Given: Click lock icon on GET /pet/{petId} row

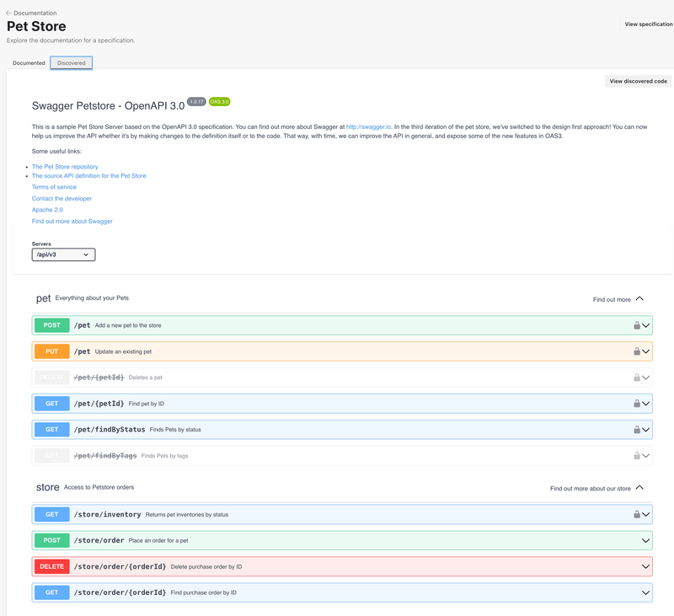Looking at the screenshot, I should click(x=637, y=403).
